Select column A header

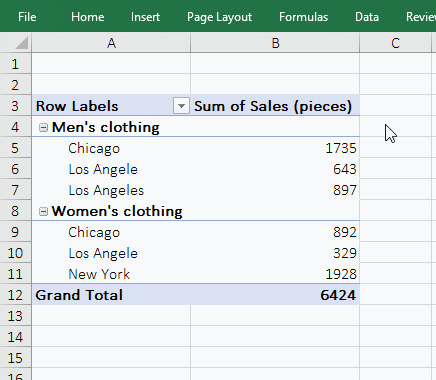(x=111, y=43)
